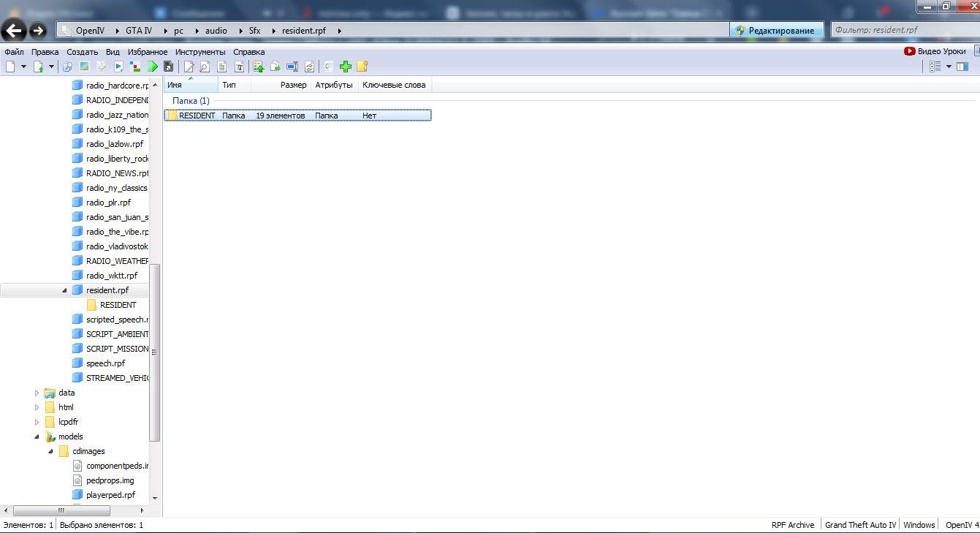Sort by the Имя column header
The height and width of the screenshot is (533, 980).
pyautogui.click(x=191, y=85)
